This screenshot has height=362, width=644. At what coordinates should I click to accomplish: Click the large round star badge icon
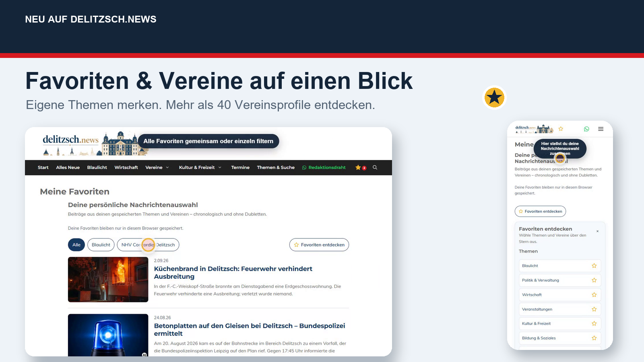pyautogui.click(x=494, y=97)
